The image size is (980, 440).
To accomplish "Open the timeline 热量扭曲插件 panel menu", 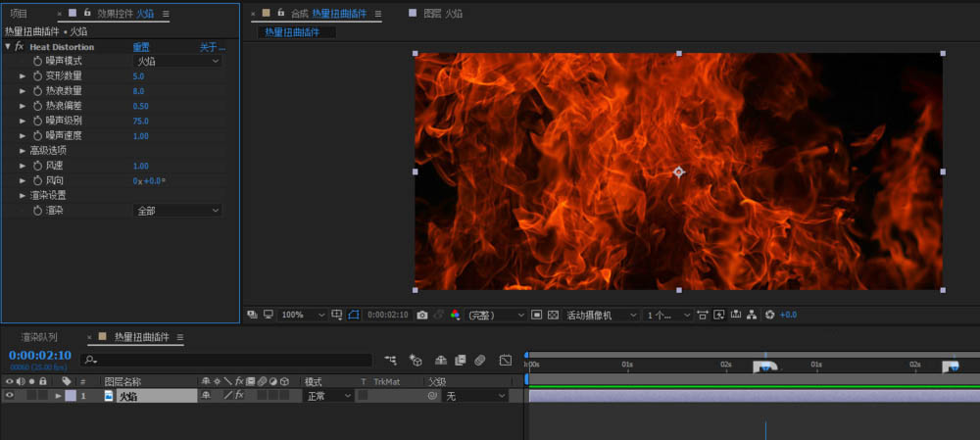I will (180, 337).
